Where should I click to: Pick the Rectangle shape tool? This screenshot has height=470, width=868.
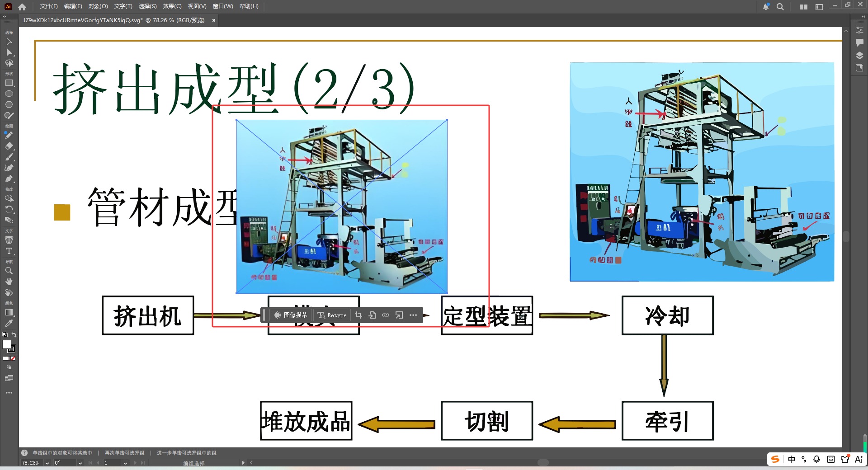tap(9, 83)
